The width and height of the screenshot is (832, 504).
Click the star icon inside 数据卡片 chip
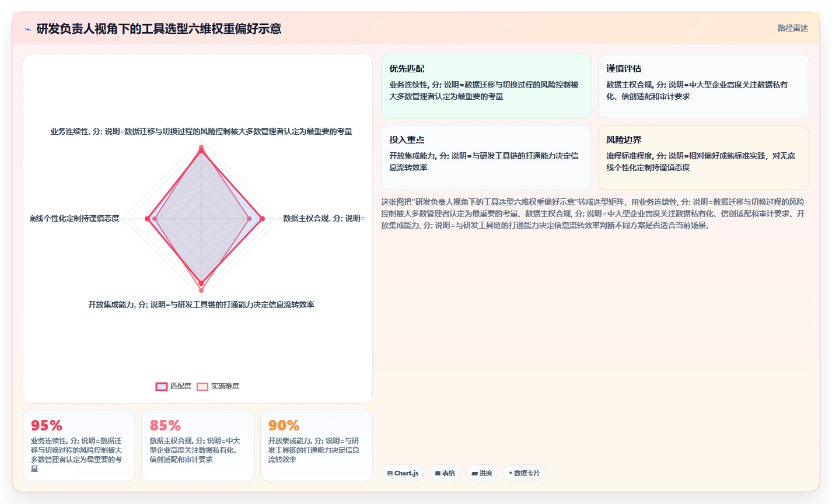point(511,473)
